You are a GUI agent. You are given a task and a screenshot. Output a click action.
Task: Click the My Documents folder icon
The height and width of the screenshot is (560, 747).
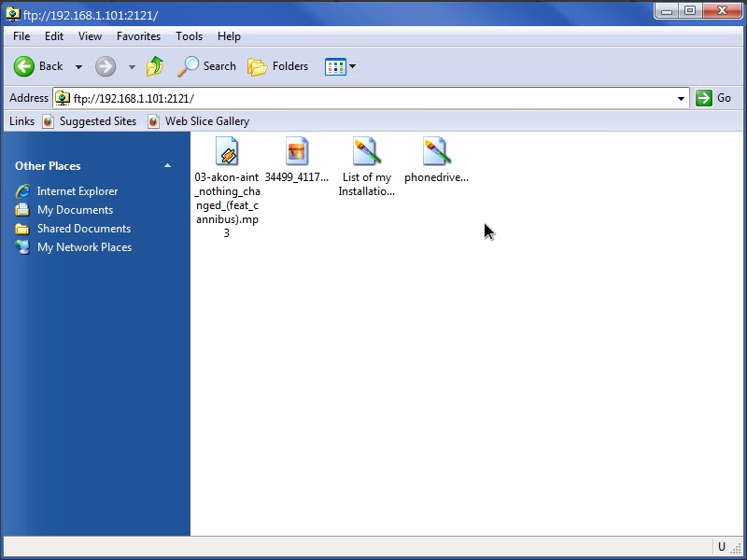coord(22,209)
